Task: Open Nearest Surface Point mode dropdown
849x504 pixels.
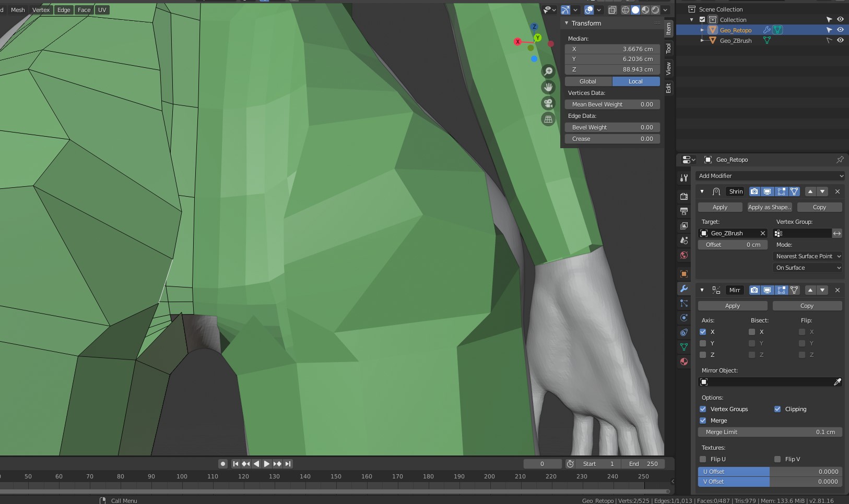Action: (808, 256)
